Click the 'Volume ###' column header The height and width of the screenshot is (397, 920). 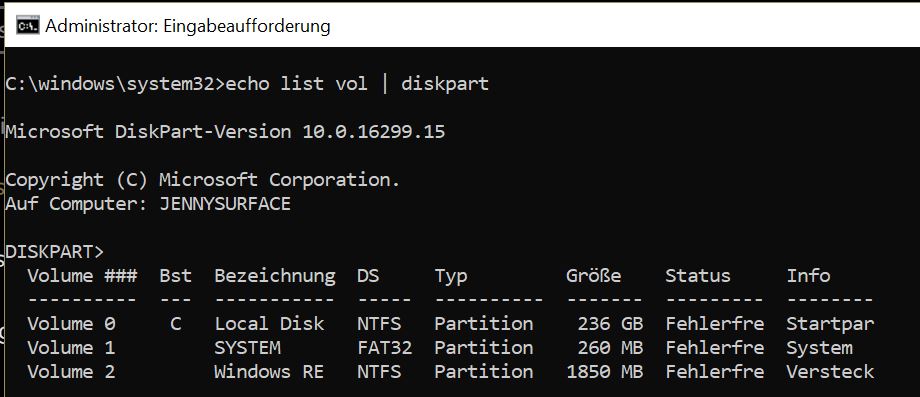click(x=82, y=276)
